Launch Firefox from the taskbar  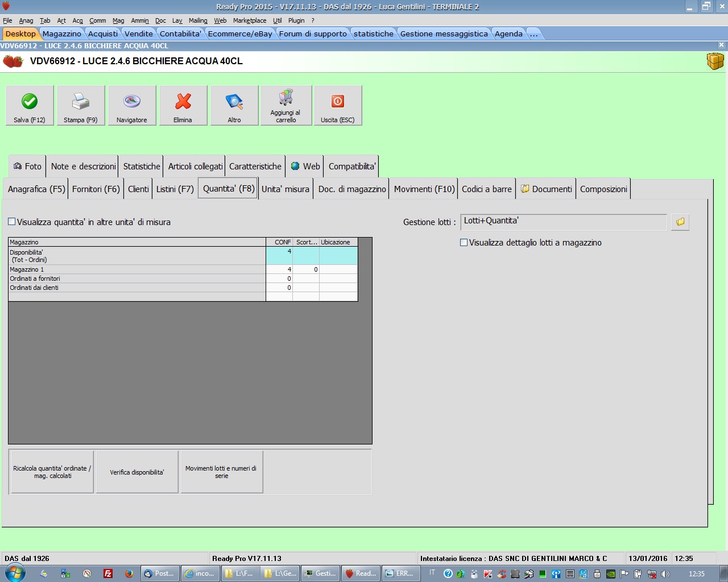[129, 573]
